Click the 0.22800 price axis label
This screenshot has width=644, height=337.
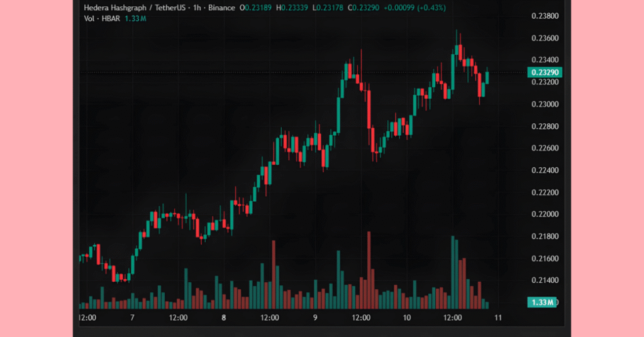click(x=545, y=126)
